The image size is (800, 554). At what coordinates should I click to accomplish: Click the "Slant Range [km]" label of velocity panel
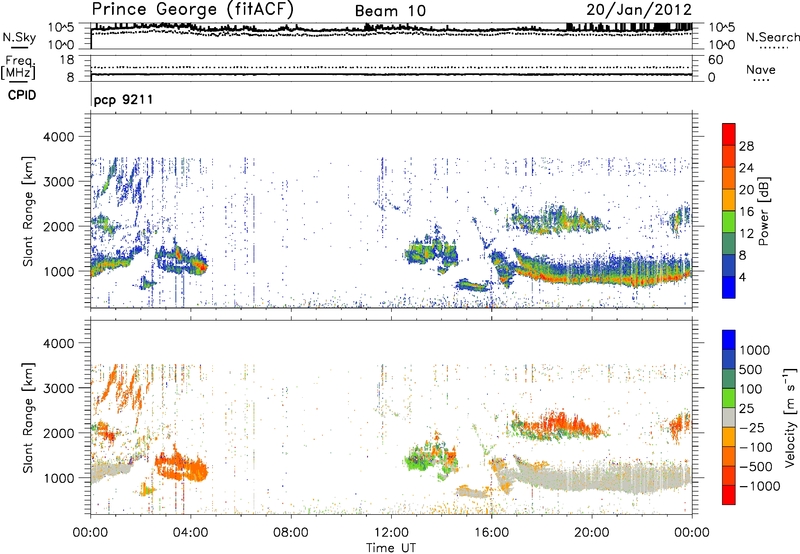[x=28, y=417]
